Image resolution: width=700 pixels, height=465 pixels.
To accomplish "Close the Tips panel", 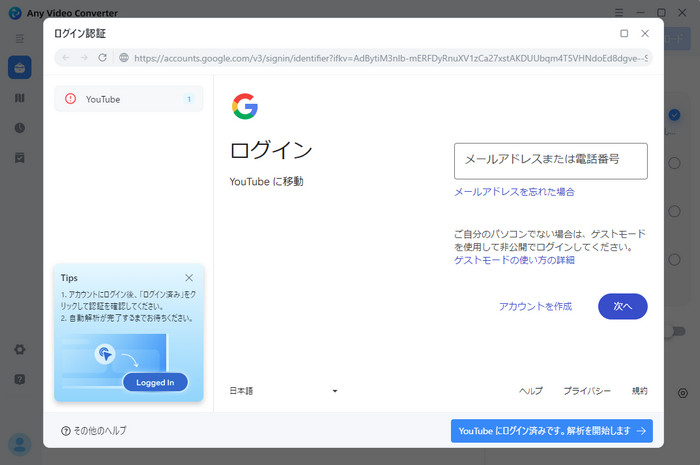I will (x=189, y=278).
